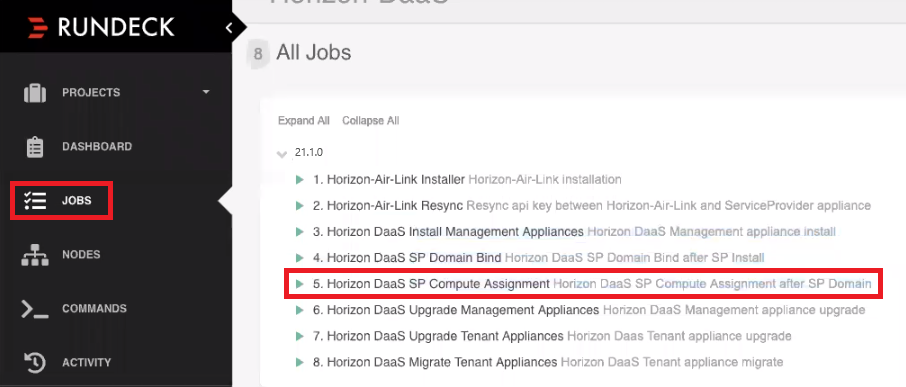Click the job count badge 8
Screen dimensions: 906x387
click(258, 54)
